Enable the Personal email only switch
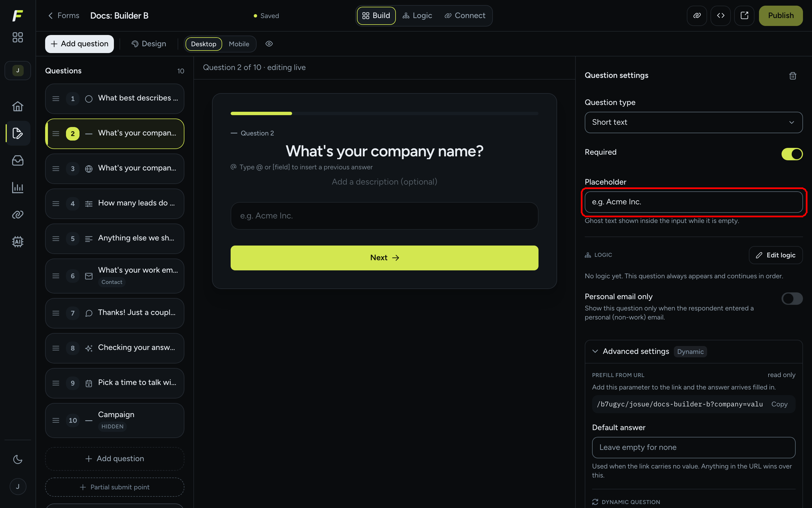 (x=792, y=298)
